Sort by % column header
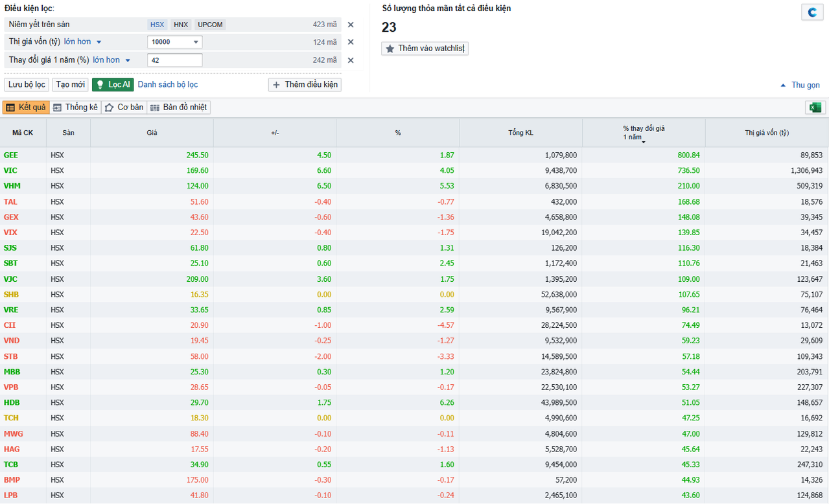Image resolution: width=829 pixels, height=504 pixels. [398, 133]
